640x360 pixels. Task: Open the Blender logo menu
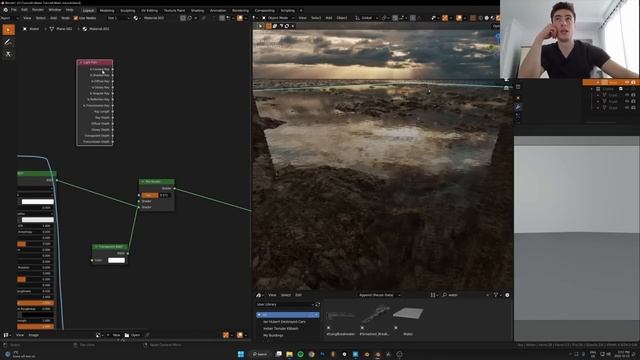point(5,10)
